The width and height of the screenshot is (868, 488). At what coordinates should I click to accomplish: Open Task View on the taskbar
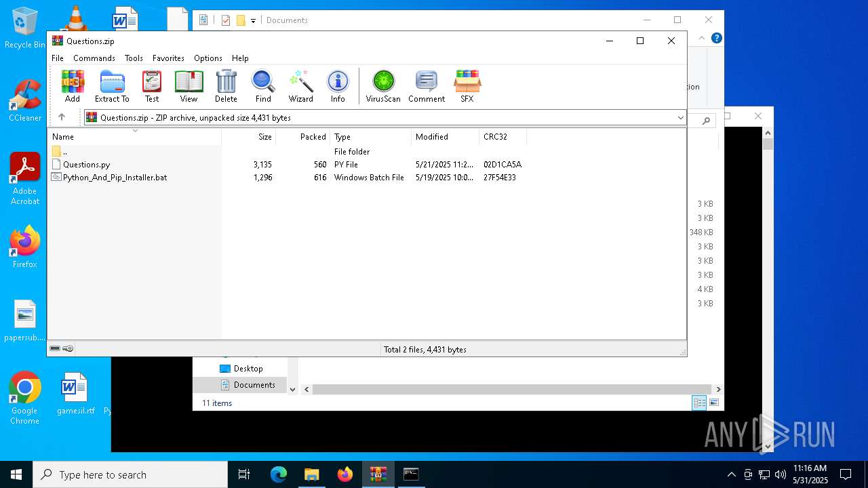[x=244, y=474]
